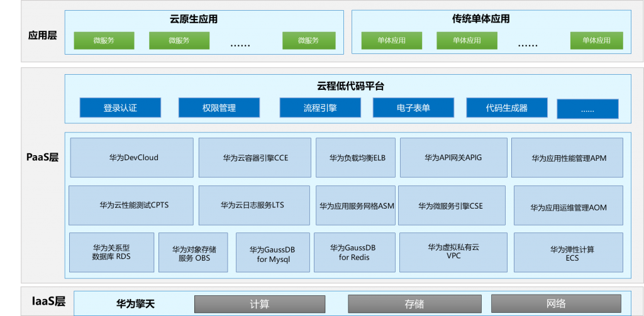
Task: Select the 传统单体应用 heading
Action: click(481, 19)
